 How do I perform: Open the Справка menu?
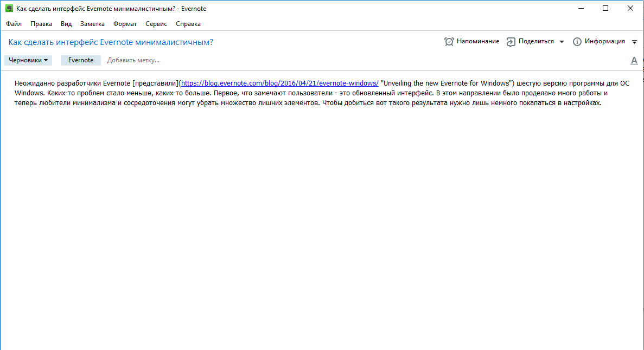click(x=188, y=24)
